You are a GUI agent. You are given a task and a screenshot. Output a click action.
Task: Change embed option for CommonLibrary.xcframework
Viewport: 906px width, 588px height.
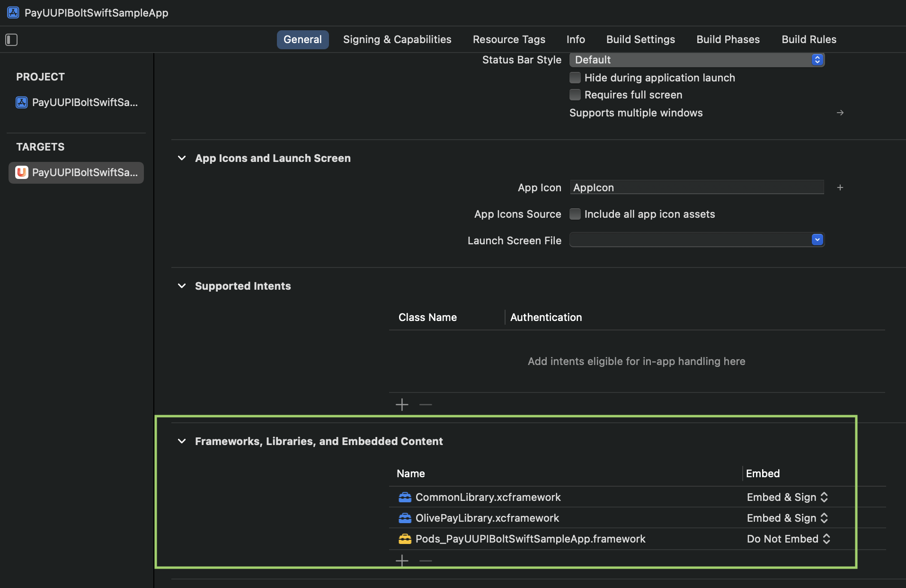(788, 497)
